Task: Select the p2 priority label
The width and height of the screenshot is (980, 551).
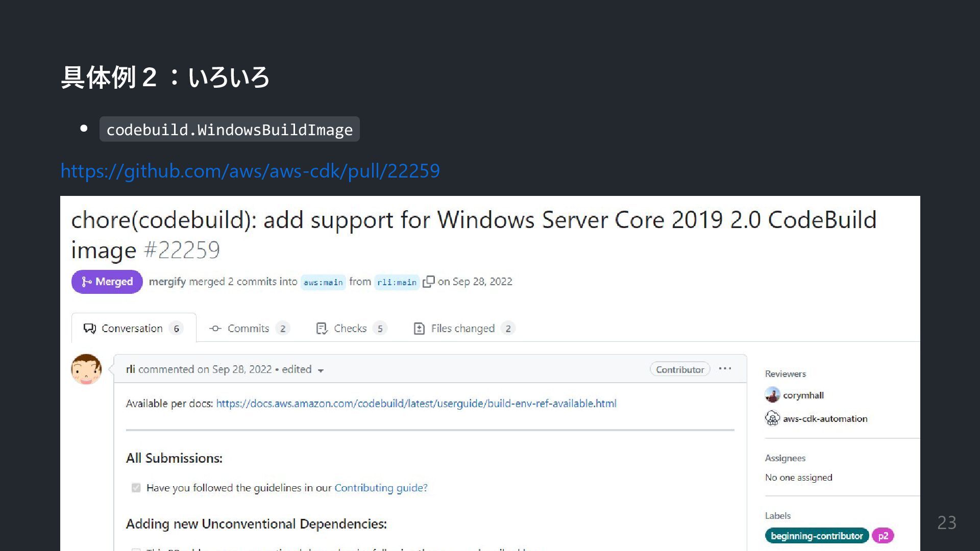Action: tap(883, 536)
